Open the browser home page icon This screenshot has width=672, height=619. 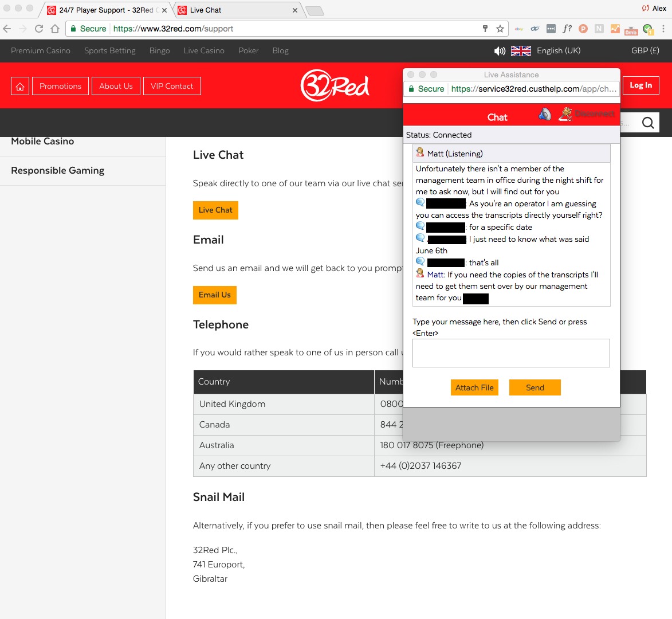pos(55,29)
